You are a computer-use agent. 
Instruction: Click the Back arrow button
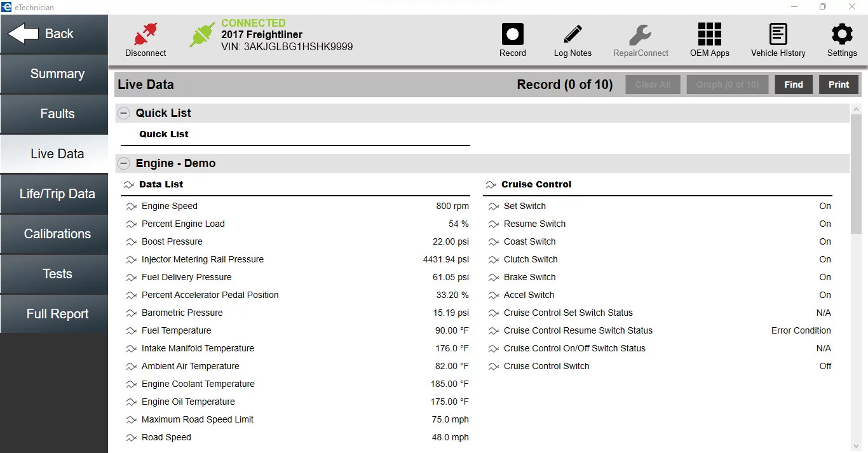coord(54,34)
